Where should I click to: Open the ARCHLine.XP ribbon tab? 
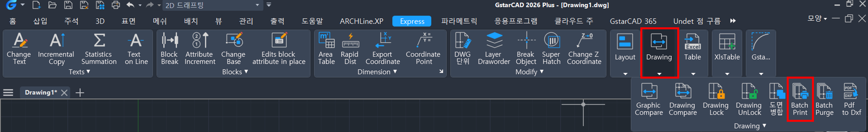coord(361,21)
